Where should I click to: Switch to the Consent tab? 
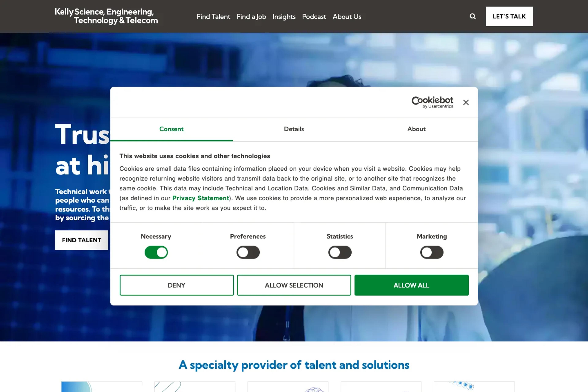[x=171, y=129]
